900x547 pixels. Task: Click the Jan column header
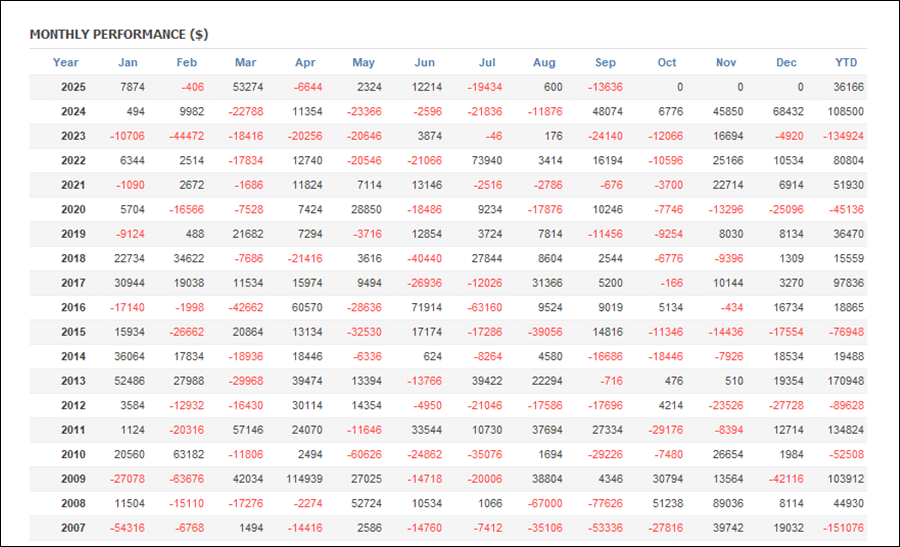point(128,62)
